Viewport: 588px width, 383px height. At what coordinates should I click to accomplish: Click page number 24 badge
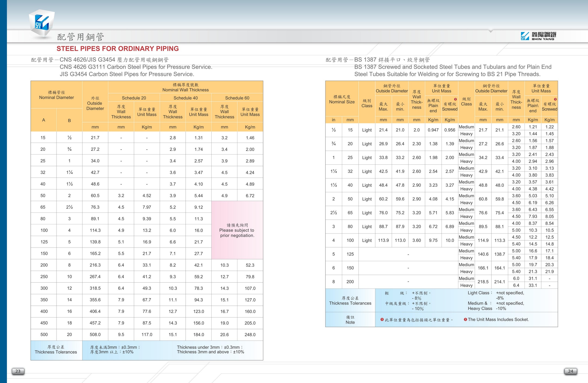coord(570,371)
